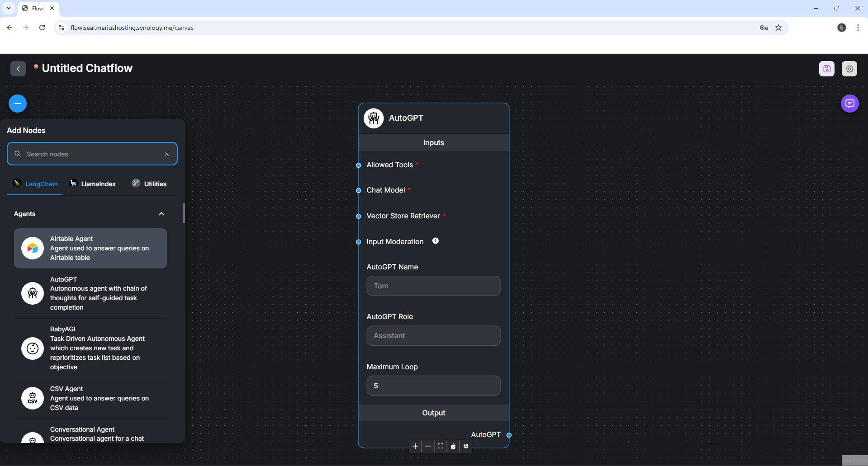Screen dimensions: 868x466
Task: View site information icon in address bar
Action: 62,28
